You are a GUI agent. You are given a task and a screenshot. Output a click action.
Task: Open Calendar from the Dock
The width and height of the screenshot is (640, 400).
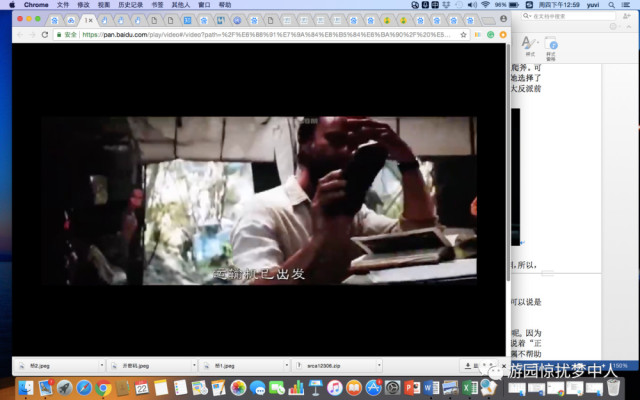[142, 387]
